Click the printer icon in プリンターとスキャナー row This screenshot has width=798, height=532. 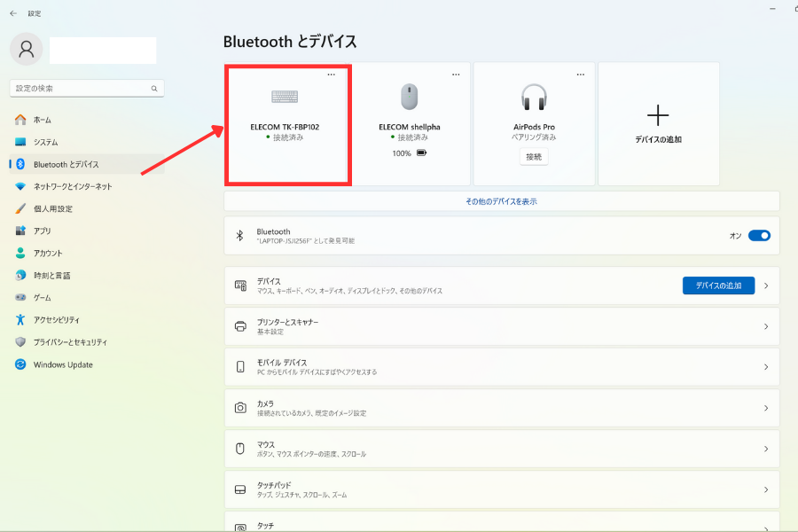pyautogui.click(x=240, y=326)
